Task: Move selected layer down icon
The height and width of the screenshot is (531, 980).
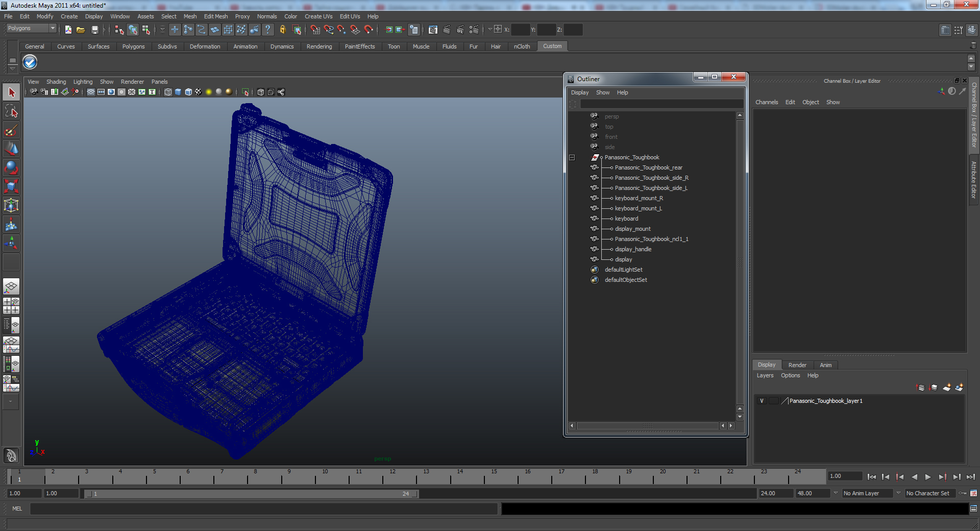Action: click(934, 388)
